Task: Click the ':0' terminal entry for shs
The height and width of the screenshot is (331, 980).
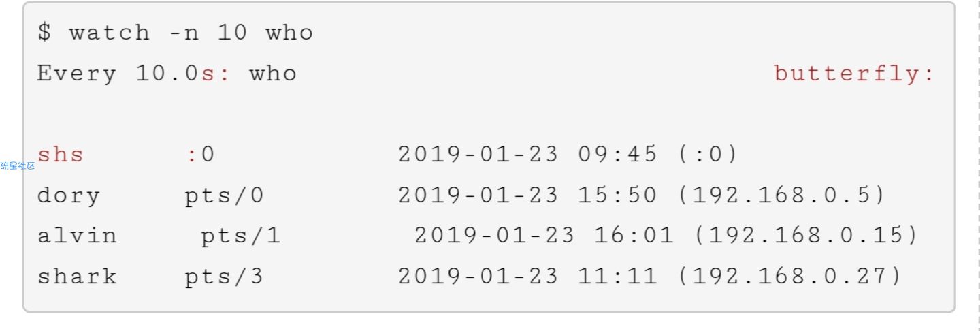Action: tap(200, 155)
